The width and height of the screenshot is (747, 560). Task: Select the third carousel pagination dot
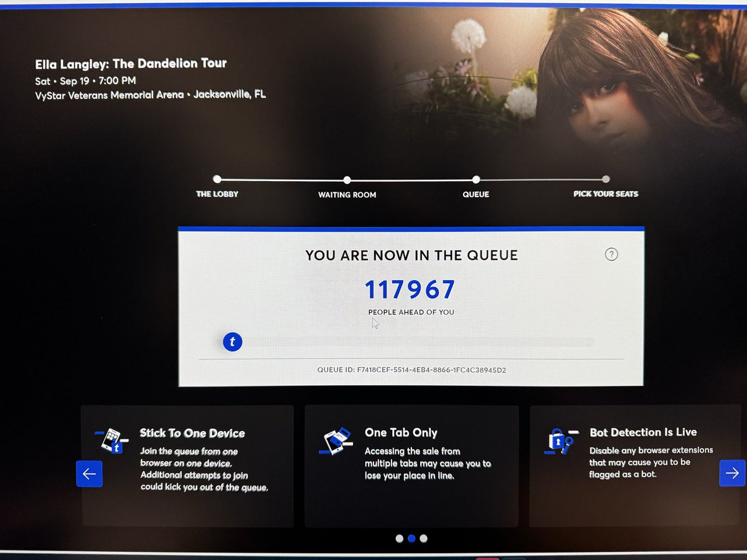click(x=423, y=539)
